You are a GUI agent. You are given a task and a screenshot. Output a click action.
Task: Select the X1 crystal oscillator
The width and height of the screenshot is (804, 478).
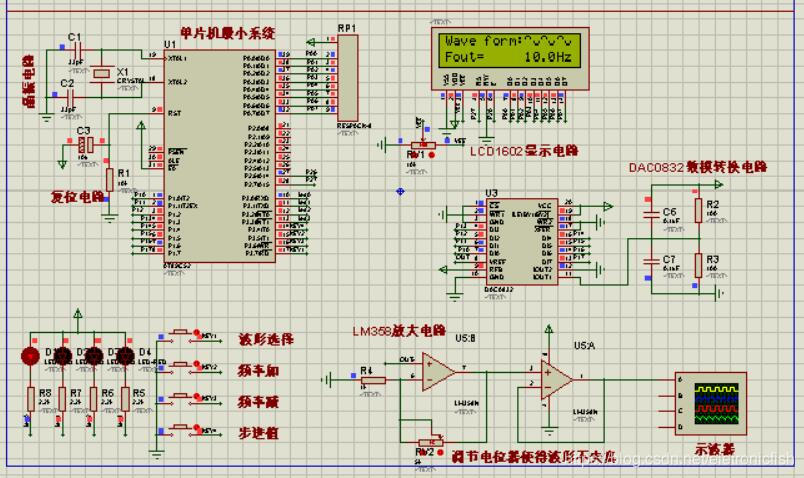click(x=102, y=74)
